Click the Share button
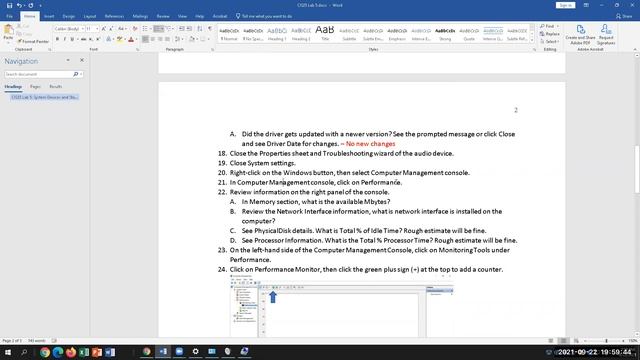Screen dimensions: 640x360 [624, 16]
